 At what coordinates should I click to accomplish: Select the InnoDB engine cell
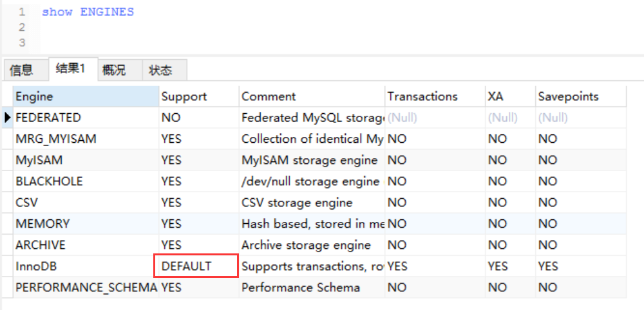86,266
